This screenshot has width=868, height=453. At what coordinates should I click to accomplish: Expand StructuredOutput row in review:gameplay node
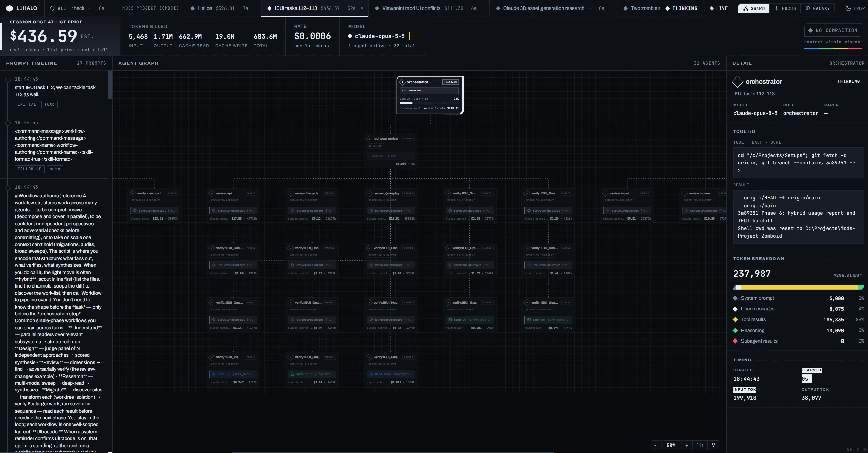(391, 211)
